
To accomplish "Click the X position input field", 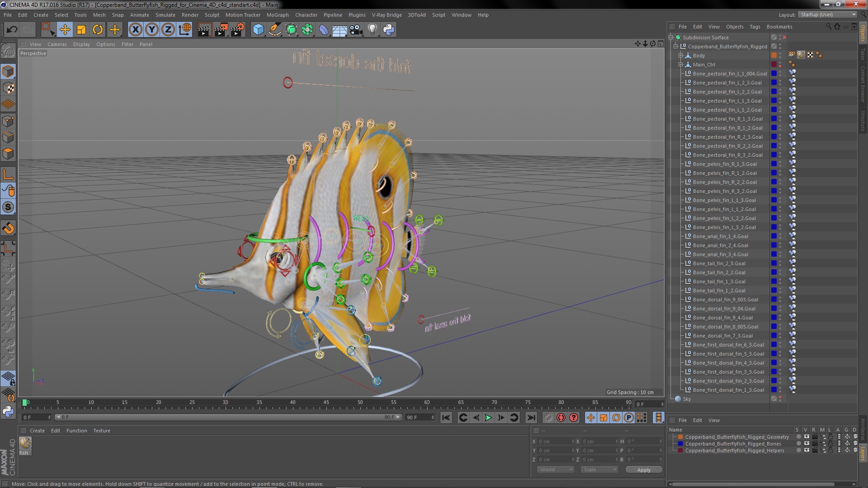I will 556,441.
